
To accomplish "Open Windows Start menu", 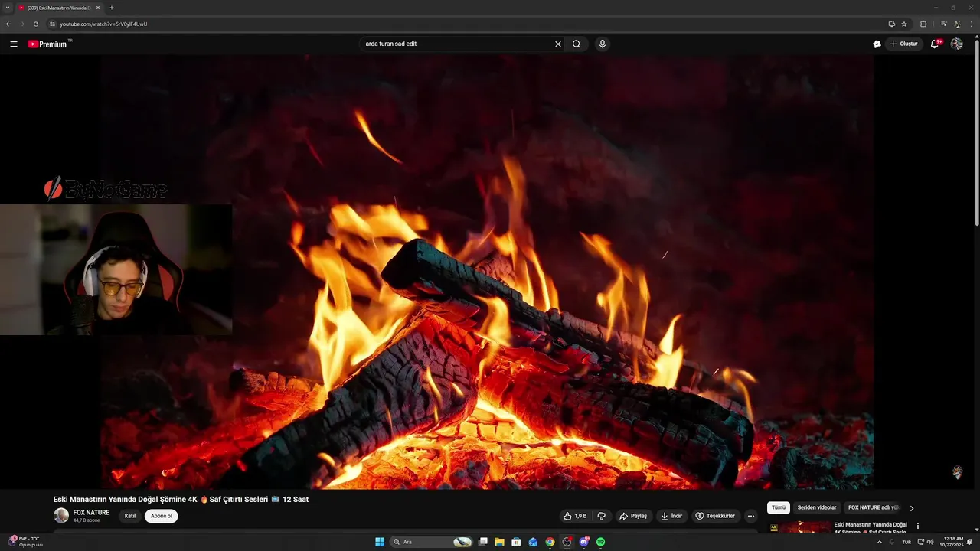I will [380, 542].
